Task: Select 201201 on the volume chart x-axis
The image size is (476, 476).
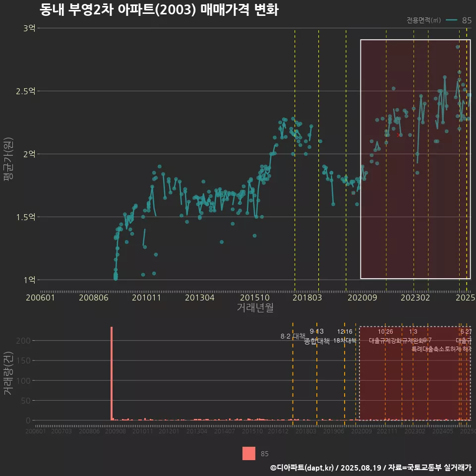Action: (169, 431)
